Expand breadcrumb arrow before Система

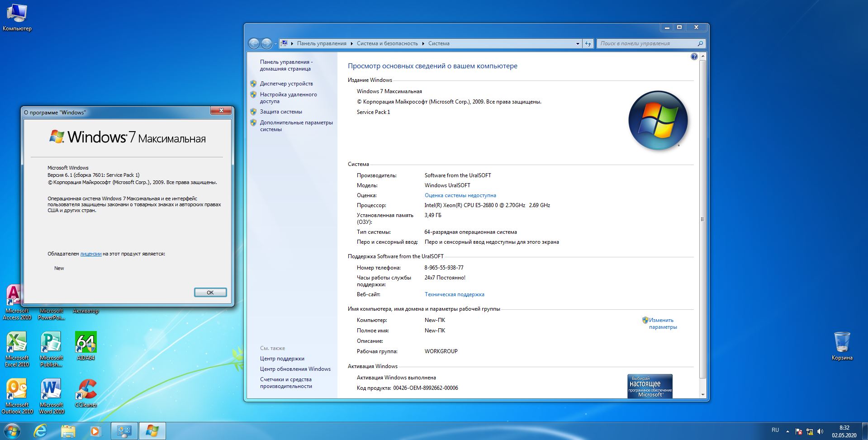click(423, 43)
